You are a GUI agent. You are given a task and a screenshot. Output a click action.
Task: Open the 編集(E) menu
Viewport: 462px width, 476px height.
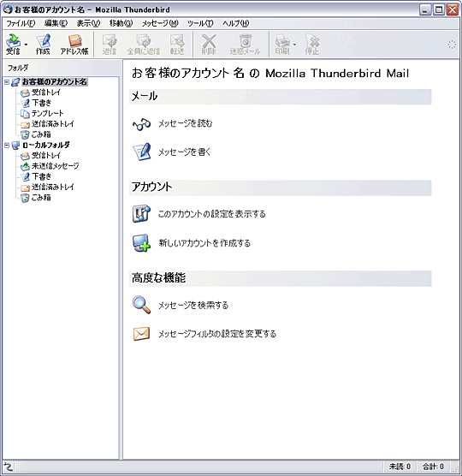(56, 23)
